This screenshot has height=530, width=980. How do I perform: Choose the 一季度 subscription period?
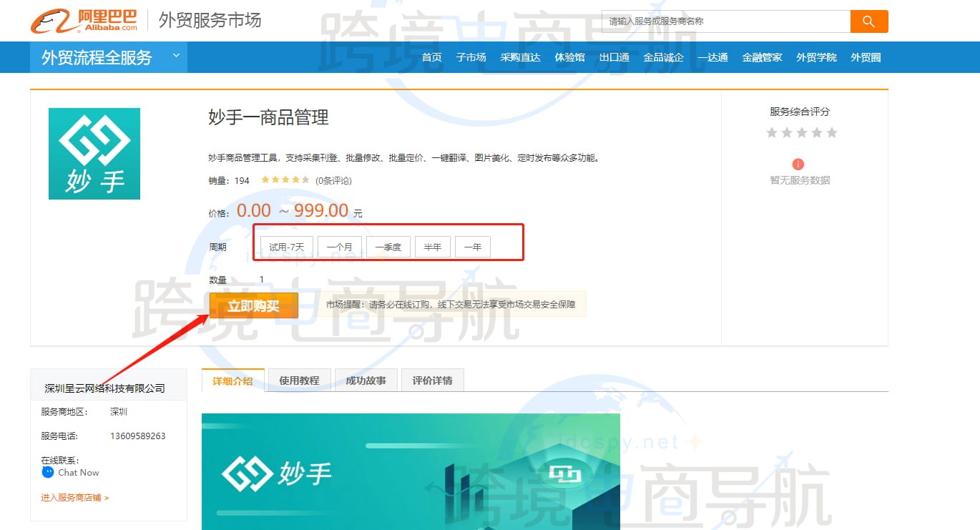pos(388,247)
